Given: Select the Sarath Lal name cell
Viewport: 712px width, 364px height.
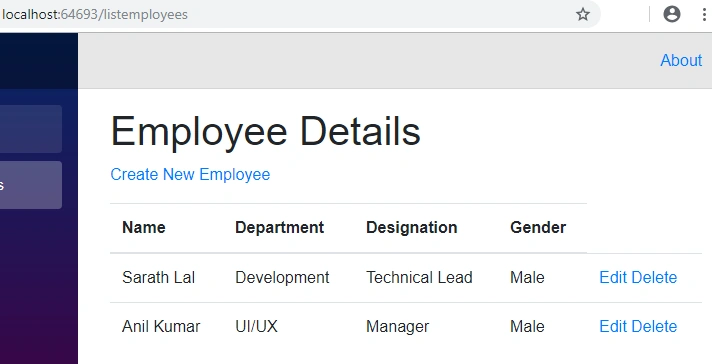Looking at the screenshot, I should tap(158, 277).
